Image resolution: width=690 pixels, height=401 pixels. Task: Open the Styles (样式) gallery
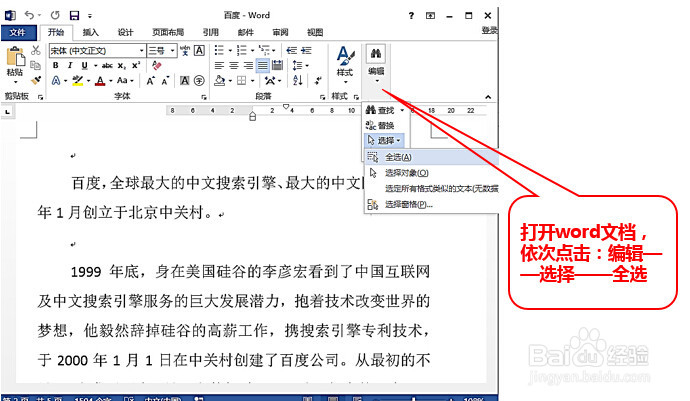345,65
